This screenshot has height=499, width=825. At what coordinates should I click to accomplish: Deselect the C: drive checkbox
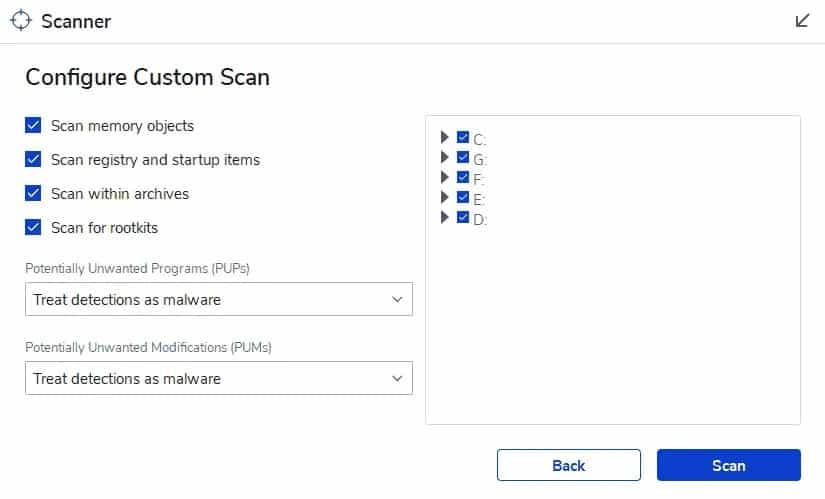pyautogui.click(x=463, y=138)
